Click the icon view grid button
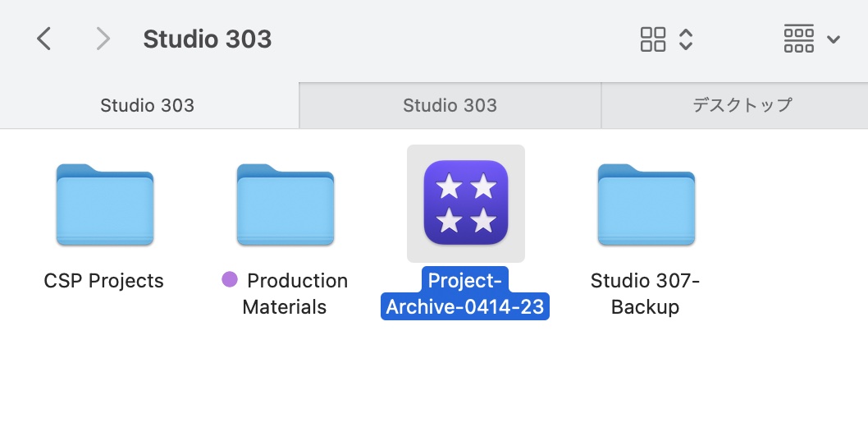Screen dimensions: 868x432 [x=653, y=39]
